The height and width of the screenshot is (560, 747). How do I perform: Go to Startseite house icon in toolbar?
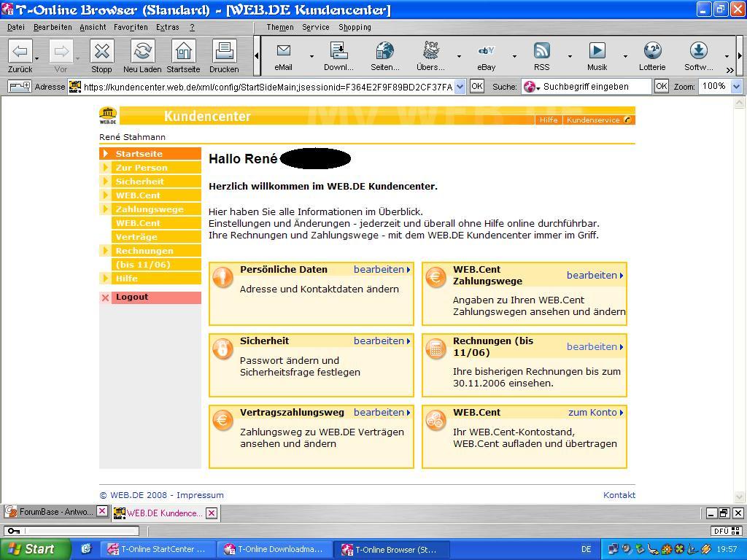pos(183,51)
